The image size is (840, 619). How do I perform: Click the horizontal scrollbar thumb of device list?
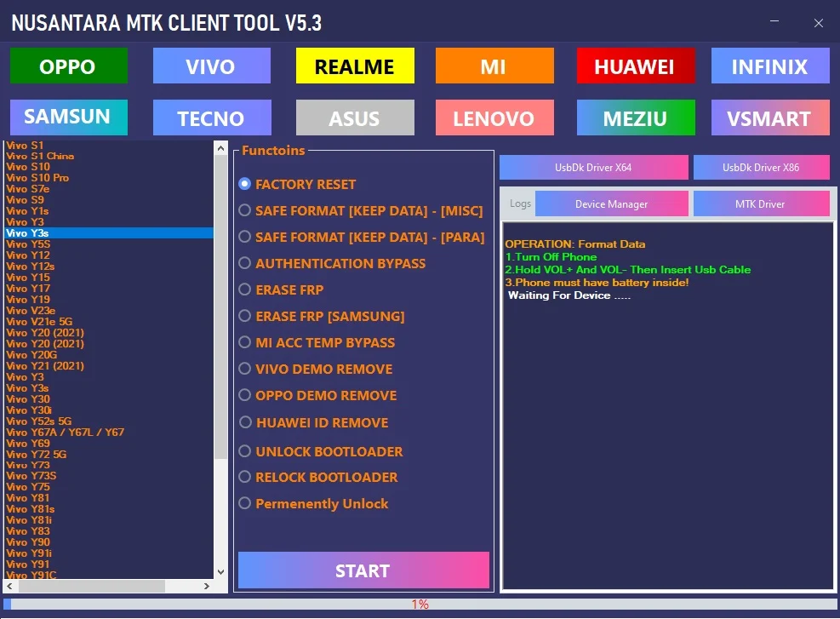point(92,587)
